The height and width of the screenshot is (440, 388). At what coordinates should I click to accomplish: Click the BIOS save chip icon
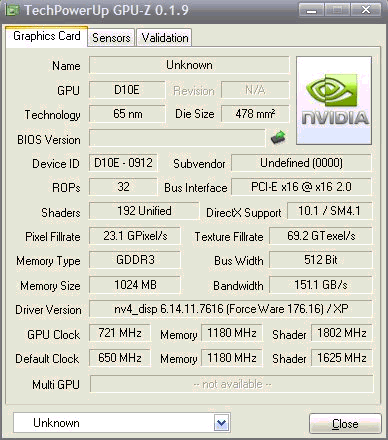[278, 137]
